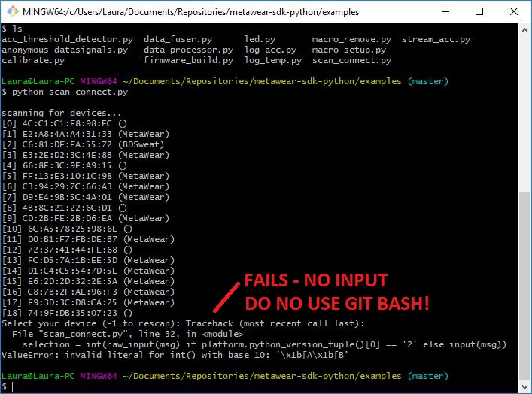Screen dimensions: 532x394
Task: Click the scrollbar down arrow
Action: pos(524,386)
